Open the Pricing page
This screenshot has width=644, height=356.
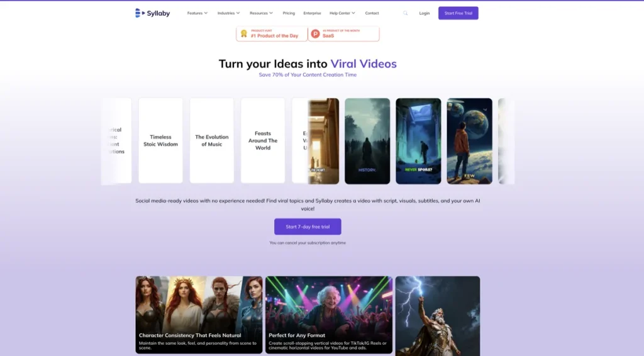pos(289,13)
